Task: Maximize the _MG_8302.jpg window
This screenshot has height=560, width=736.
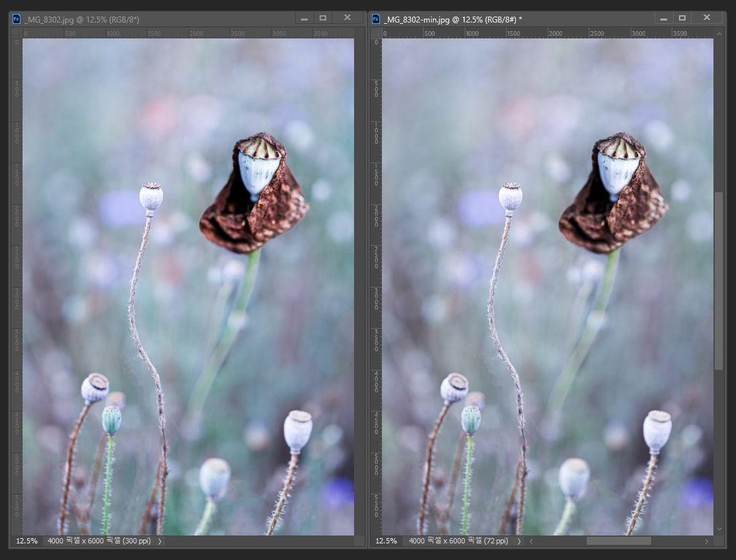Action: pyautogui.click(x=323, y=18)
